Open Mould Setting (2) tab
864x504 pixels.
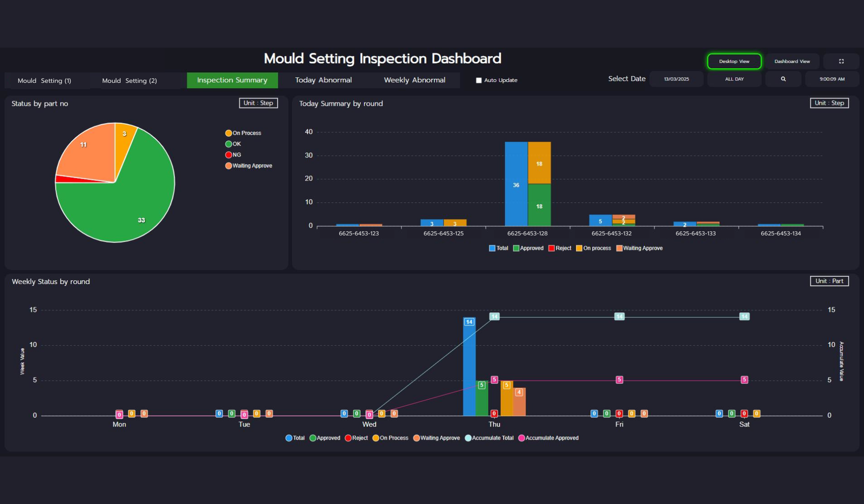tap(129, 81)
